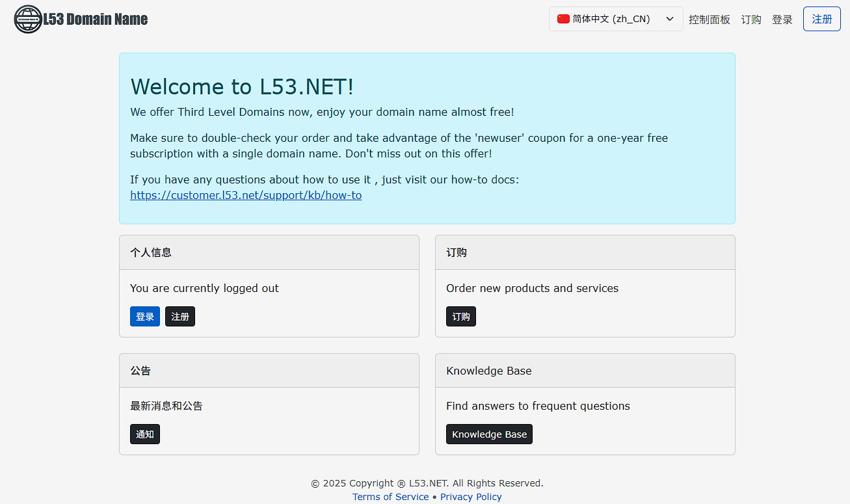Viewport: 850px width, 504px height.
Task: Click the dark Knowledge Base button
Action: click(x=489, y=434)
